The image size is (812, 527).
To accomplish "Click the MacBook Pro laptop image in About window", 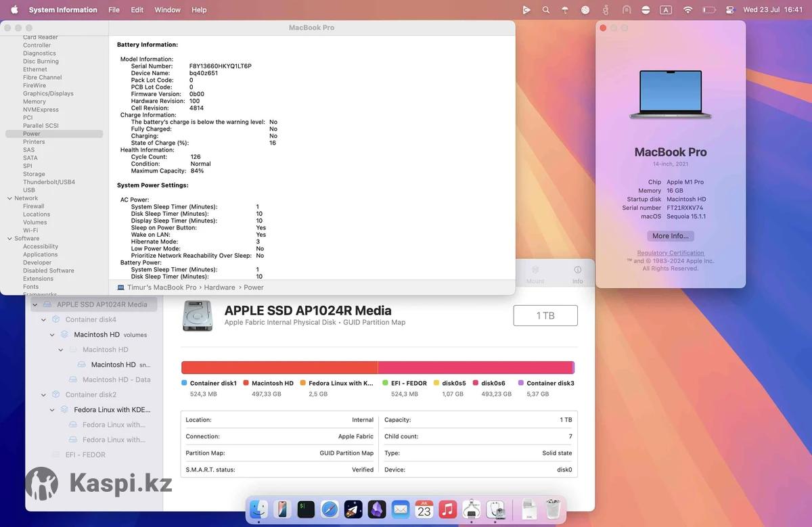I will [671, 94].
